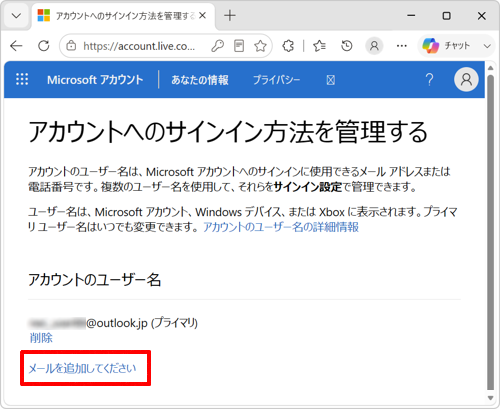Viewport: 500px width, 409px height.
Task: Open the tab actions chevron menu
Action: [x=16, y=16]
